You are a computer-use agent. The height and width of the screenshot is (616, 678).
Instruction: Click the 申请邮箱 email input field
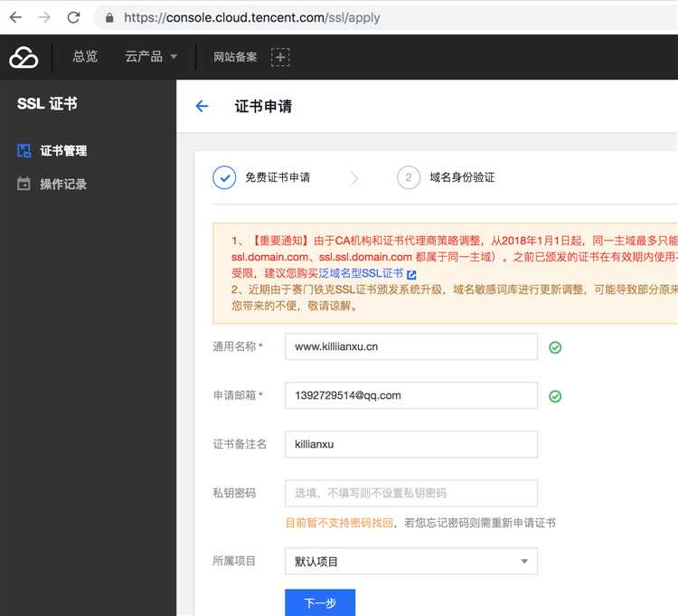tap(411, 395)
